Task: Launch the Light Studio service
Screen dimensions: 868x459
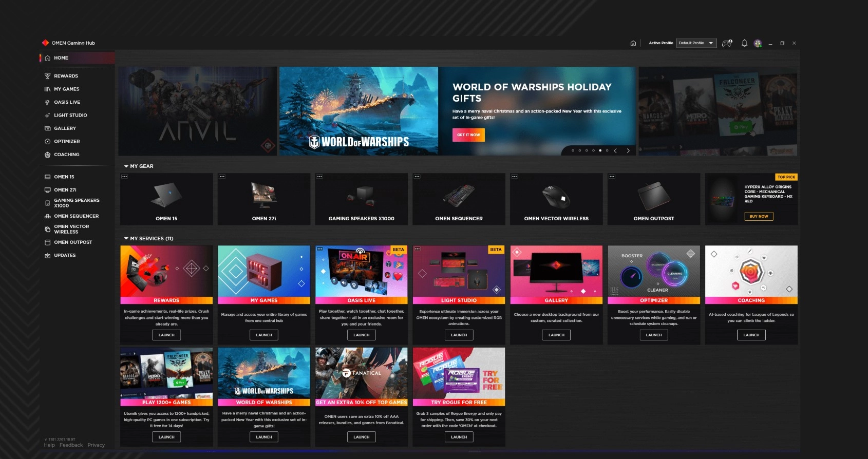Action: pyautogui.click(x=459, y=335)
